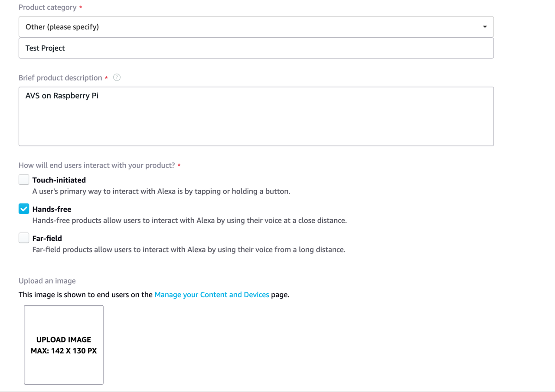Image resolution: width=555 pixels, height=392 pixels.
Task: Focus the Test Project text field
Action: click(256, 48)
